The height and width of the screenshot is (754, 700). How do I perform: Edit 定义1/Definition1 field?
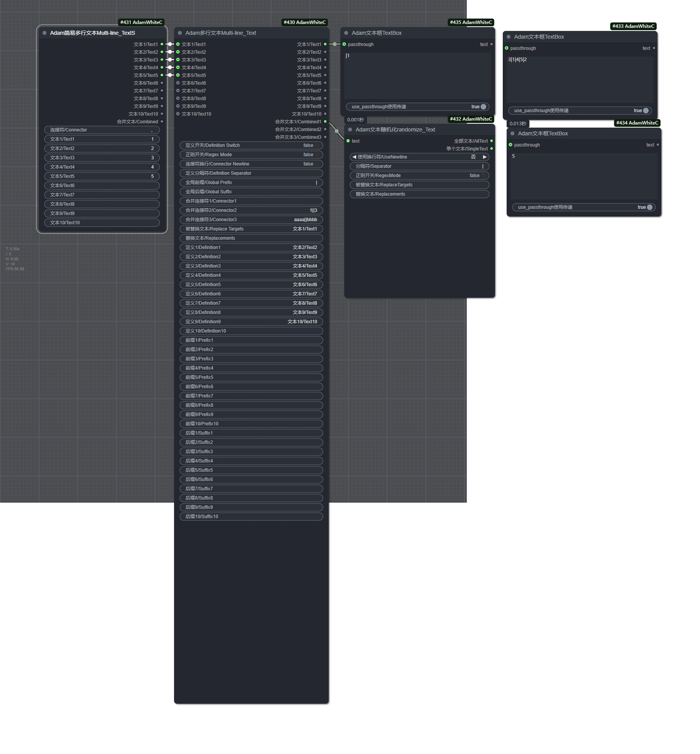(x=251, y=247)
